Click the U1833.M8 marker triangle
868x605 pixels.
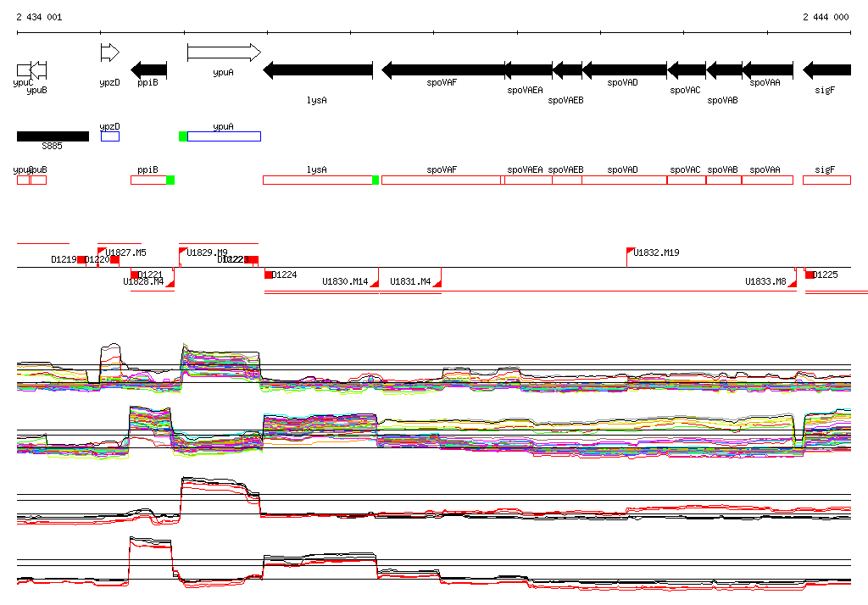793,283
